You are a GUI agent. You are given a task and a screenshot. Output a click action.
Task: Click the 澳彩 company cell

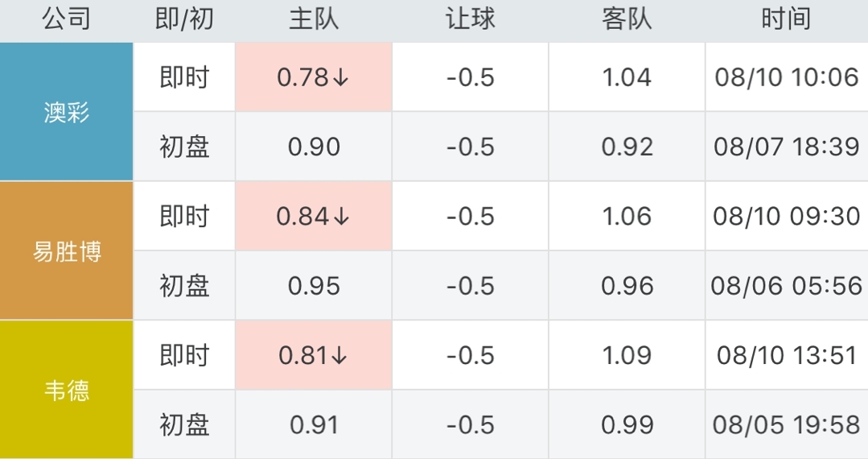pos(67,112)
